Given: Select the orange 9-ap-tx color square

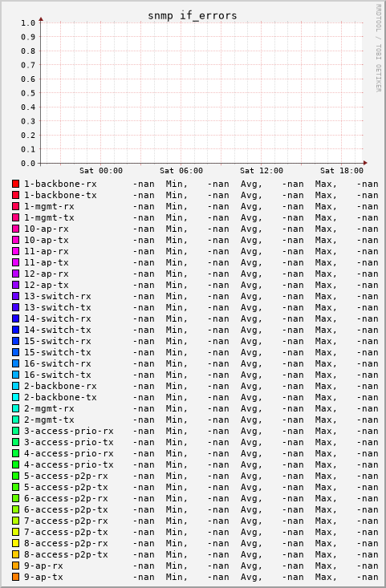Looking at the screenshot, I should click(16, 577).
